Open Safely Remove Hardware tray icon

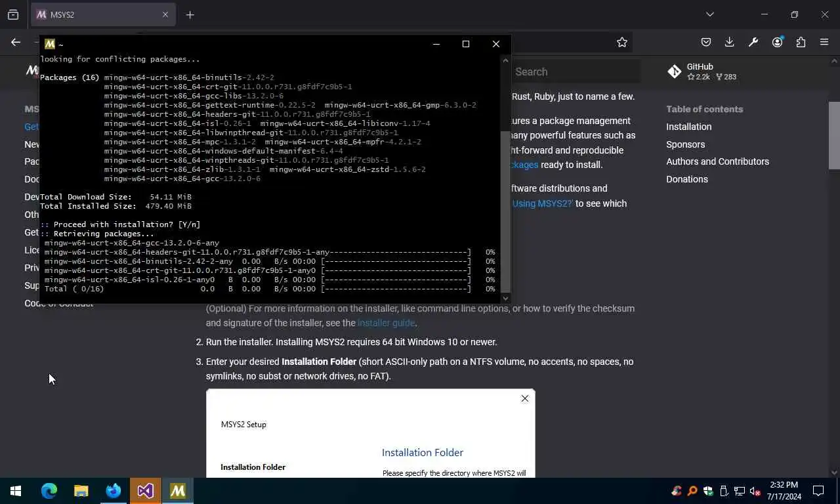[724, 491]
